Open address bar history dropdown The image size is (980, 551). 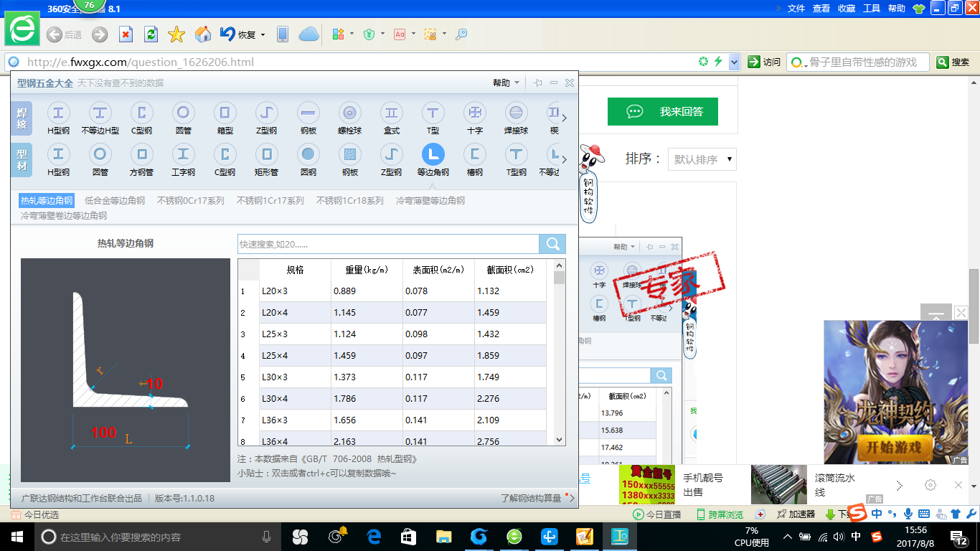pyautogui.click(x=735, y=62)
